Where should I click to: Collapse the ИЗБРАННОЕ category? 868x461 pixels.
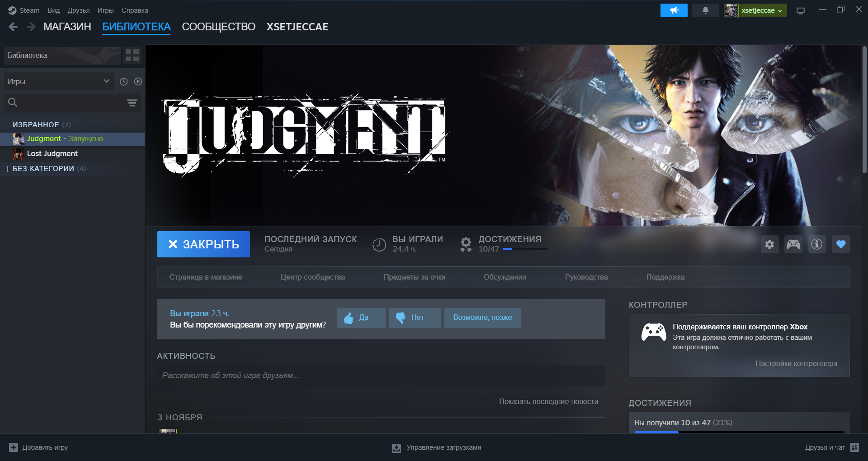point(7,125)
